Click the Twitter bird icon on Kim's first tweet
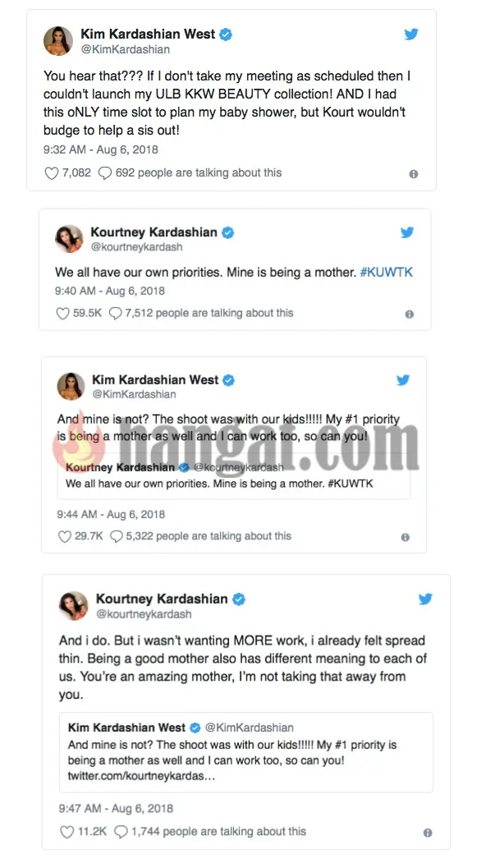The image size is (481, 868). 410,34
